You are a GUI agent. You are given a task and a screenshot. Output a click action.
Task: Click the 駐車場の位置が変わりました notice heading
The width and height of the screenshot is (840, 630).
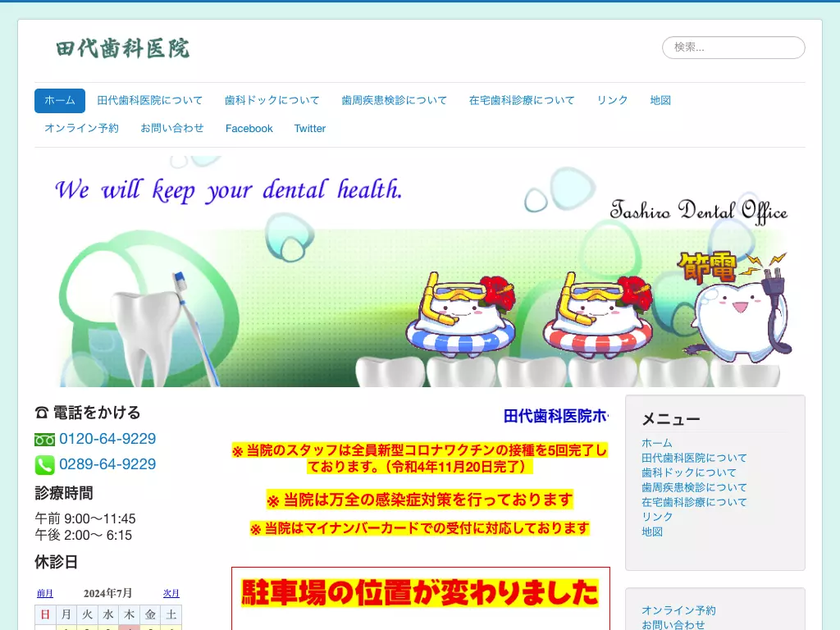coord(421,593)
